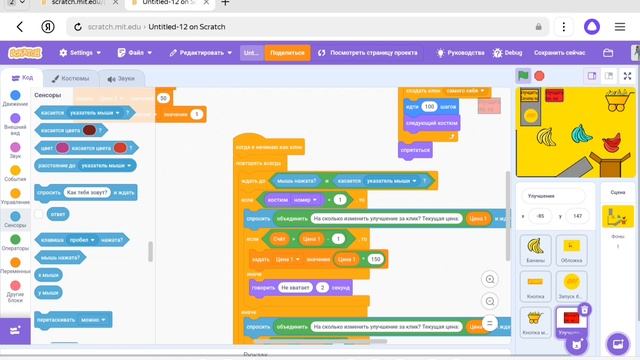This screenshot has height=360, width=640.
Task: Click the sprite name field Улучшение
Action: tap(553, 196)
